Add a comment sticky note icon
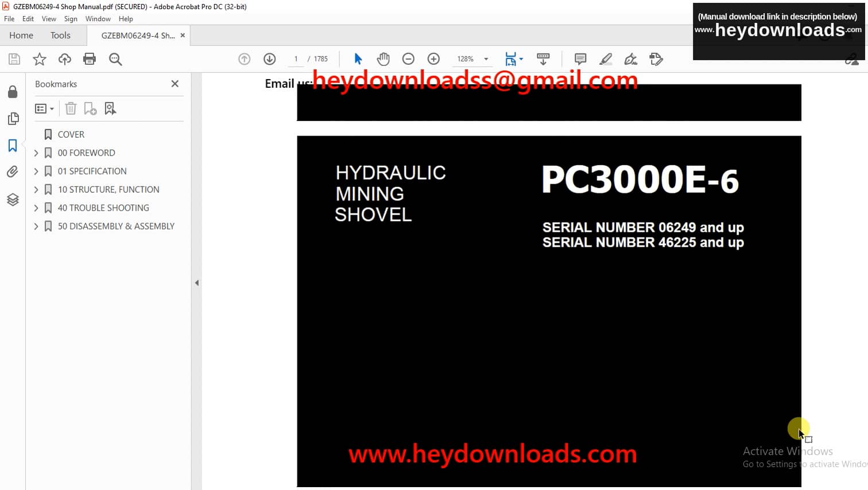Viewport: 868px width, 490px height. pos(580,59)
